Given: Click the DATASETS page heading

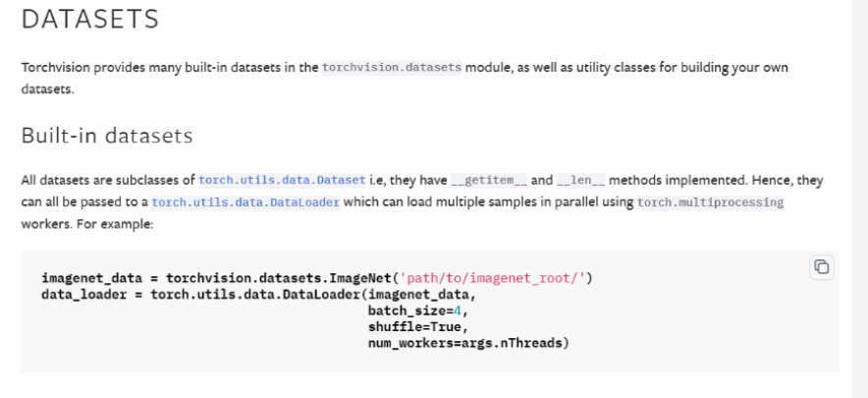Looking at the screenshot, I should (x=90, y=19).
